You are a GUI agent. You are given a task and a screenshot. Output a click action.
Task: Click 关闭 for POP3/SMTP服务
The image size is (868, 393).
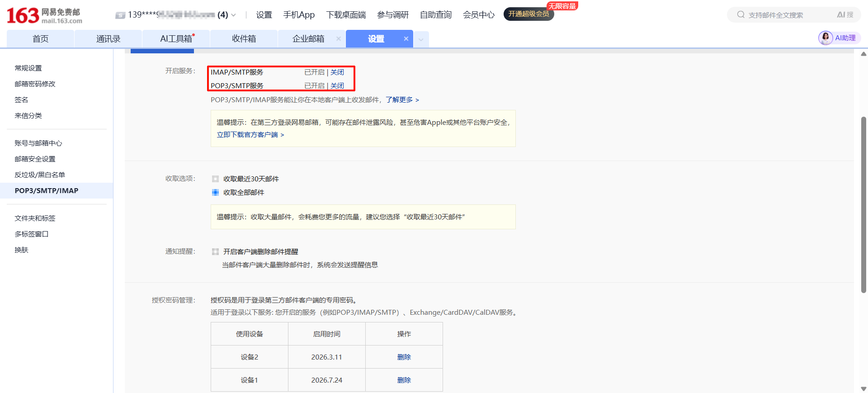337,85
